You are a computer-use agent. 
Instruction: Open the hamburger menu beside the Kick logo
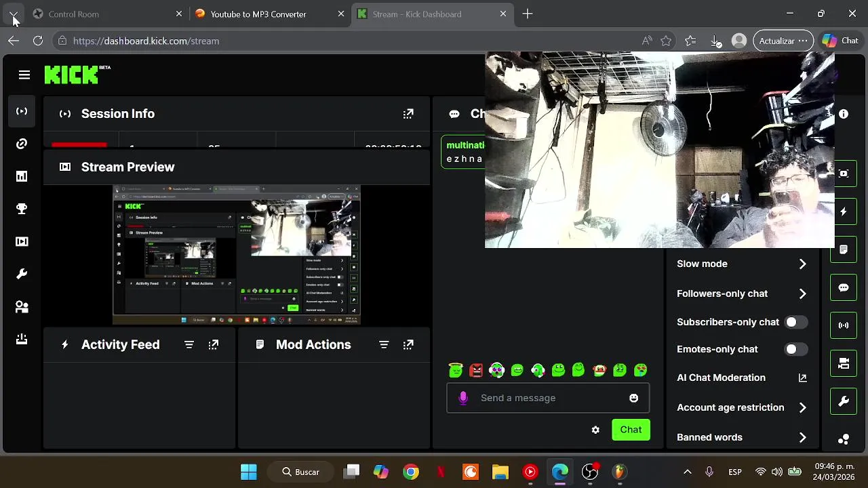(x=24, y=75)
